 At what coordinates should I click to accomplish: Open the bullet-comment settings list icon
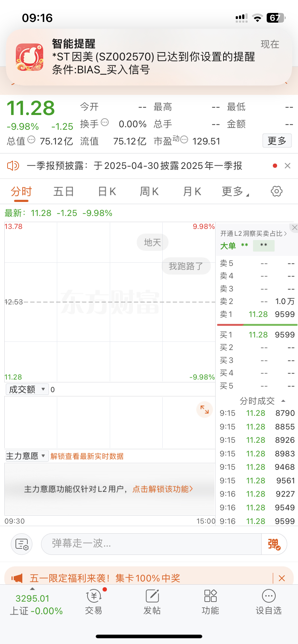pos(22,544)
